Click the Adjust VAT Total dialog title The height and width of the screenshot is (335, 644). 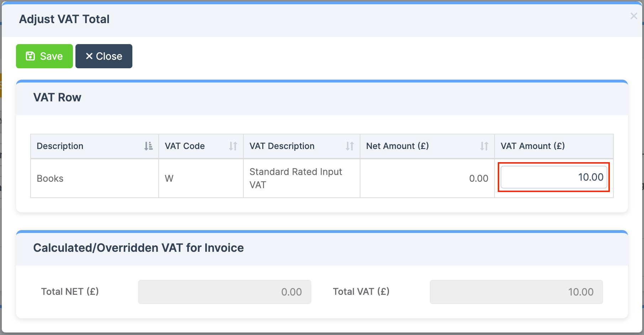[64, 19]
